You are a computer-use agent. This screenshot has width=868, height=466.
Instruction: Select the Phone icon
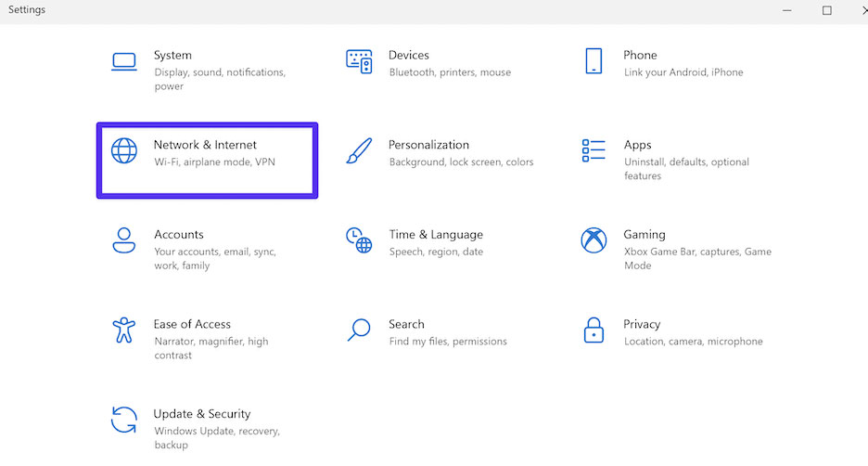pos(594,61)
